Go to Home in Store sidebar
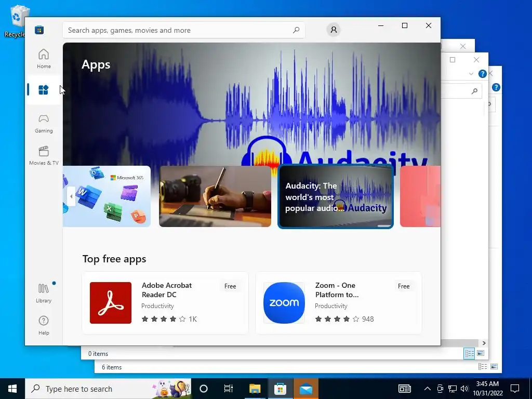This screenshot has width=532, height=399. point(44,58)
